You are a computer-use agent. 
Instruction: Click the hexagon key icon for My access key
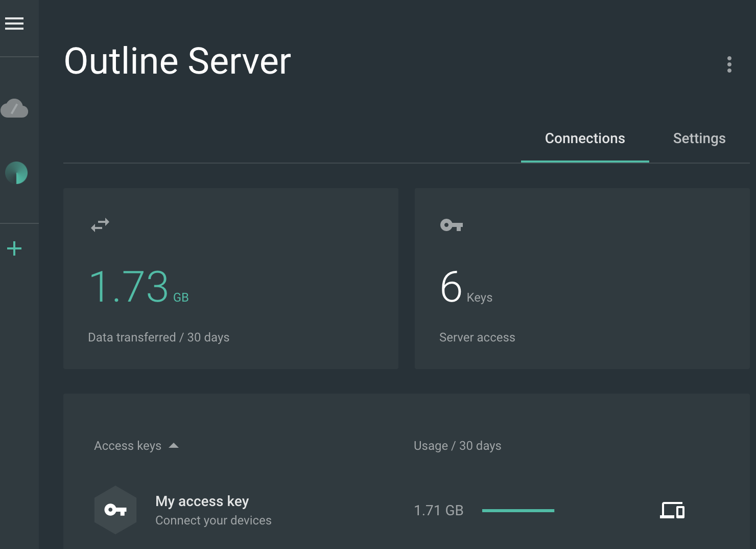click(115, 510)
